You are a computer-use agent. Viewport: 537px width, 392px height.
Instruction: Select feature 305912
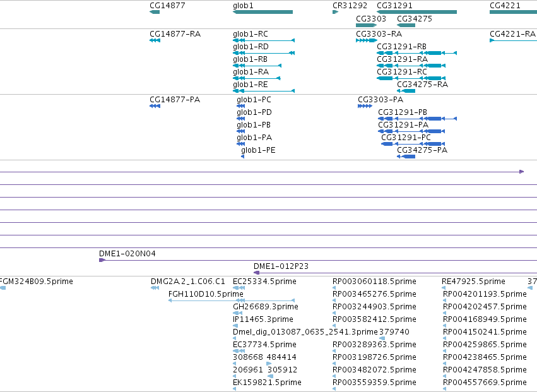point(271,376)
